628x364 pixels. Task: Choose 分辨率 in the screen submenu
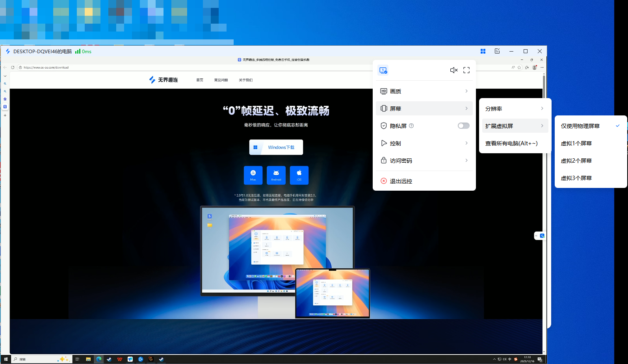coord(515,108)
